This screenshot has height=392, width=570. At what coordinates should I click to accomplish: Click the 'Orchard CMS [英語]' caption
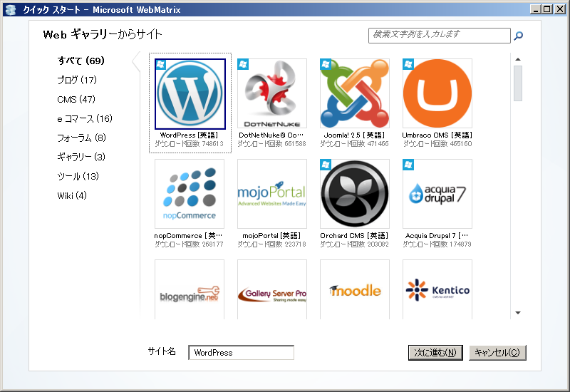pyautogui.click(x=354, y=236)
